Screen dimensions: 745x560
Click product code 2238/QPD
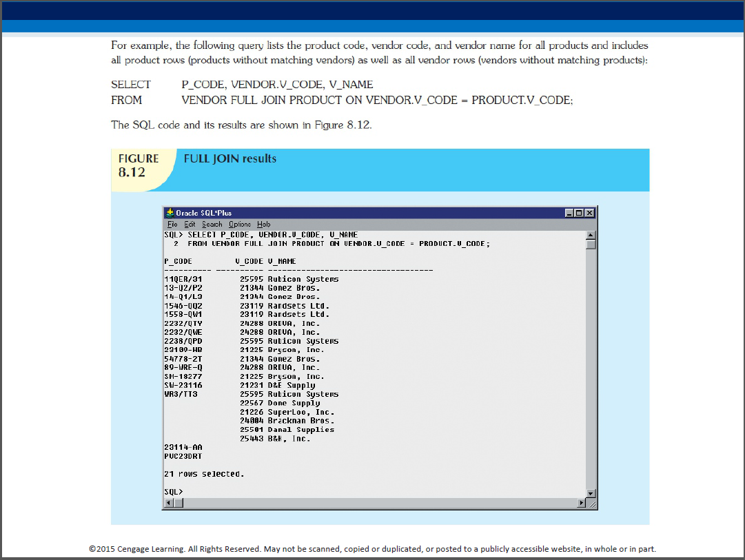tap(183, 341)
